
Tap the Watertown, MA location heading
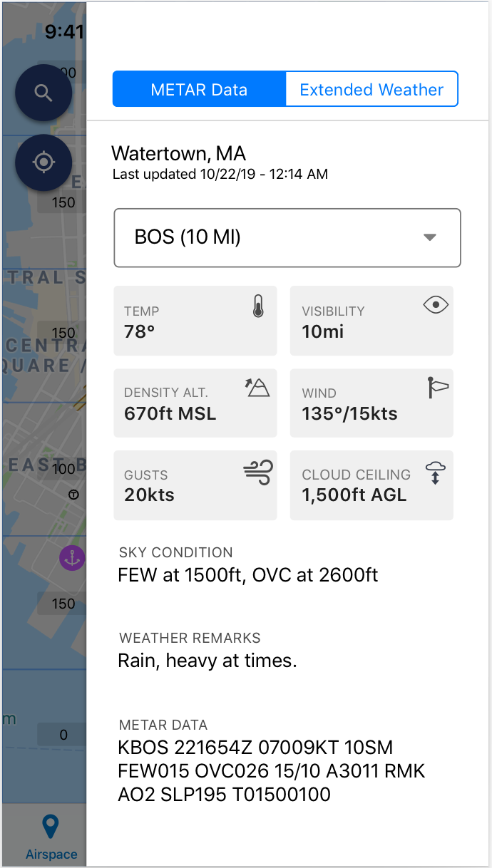click(178, 153)
